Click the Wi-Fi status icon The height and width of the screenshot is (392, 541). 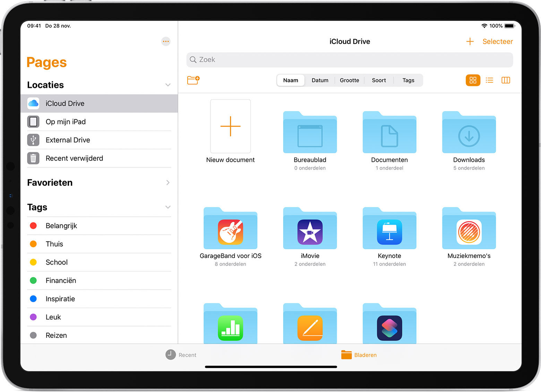point(484,26)
